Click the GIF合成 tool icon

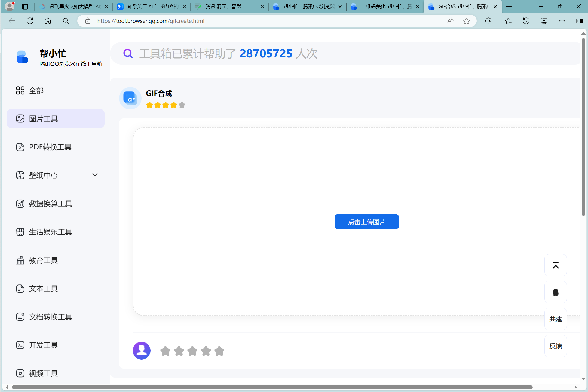(130, 98)
